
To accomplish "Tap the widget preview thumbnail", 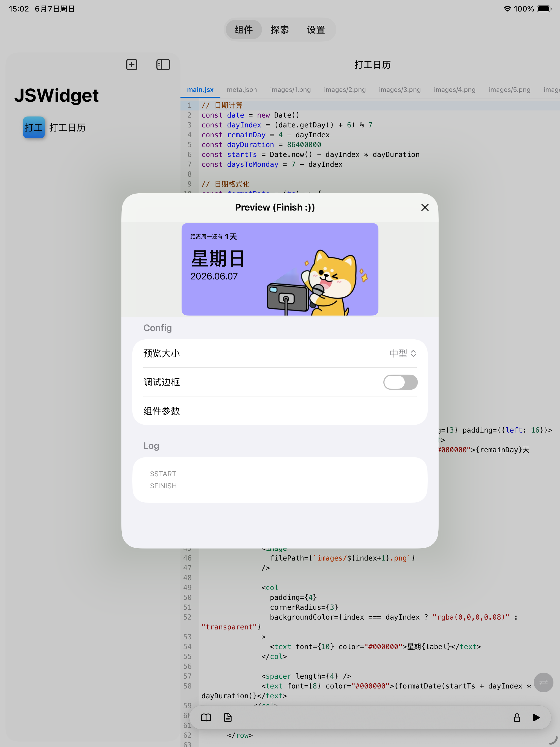I will pyautogui.click(x=280, y=269).
